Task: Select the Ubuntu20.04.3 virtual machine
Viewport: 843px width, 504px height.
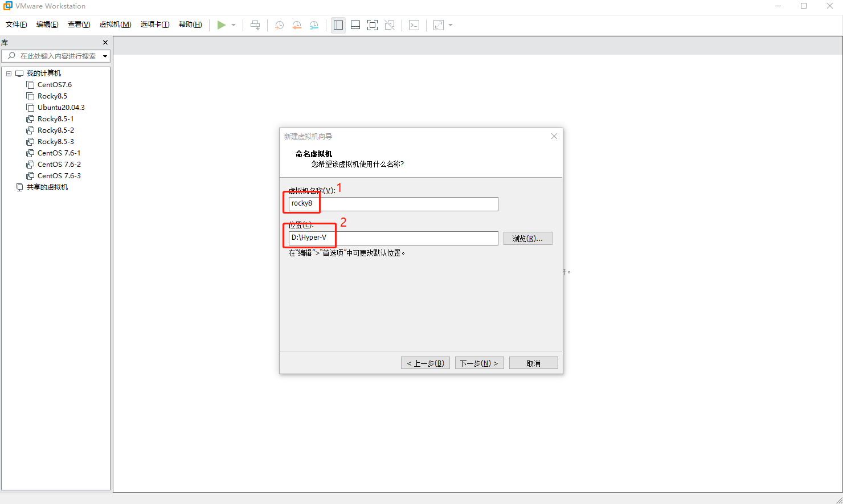Action: click(x=61, y=108)
